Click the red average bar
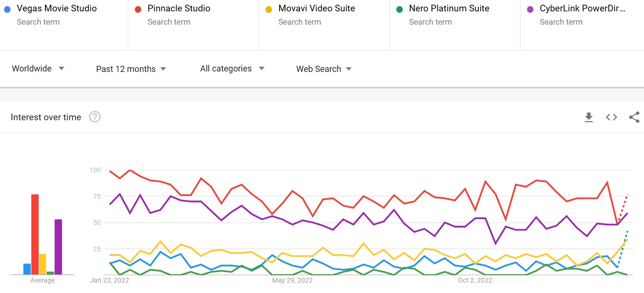 pyautogui.click(x=35, y=234)
